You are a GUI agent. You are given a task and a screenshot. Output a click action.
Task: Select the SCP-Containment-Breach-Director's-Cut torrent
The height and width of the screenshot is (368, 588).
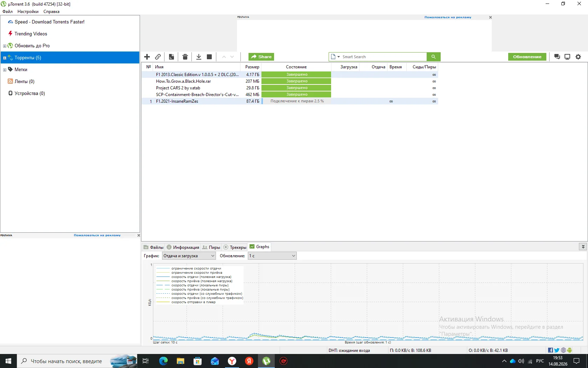(x=290, y=95)
